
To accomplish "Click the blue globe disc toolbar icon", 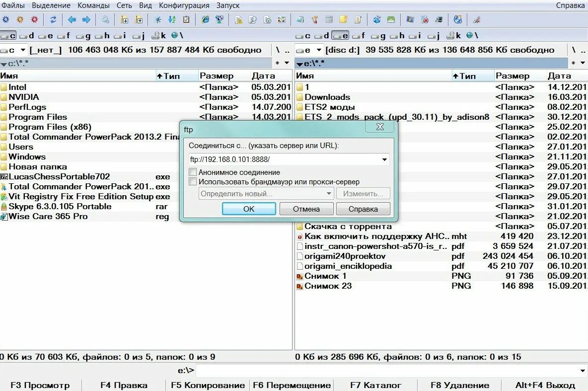I will [458, 19].
